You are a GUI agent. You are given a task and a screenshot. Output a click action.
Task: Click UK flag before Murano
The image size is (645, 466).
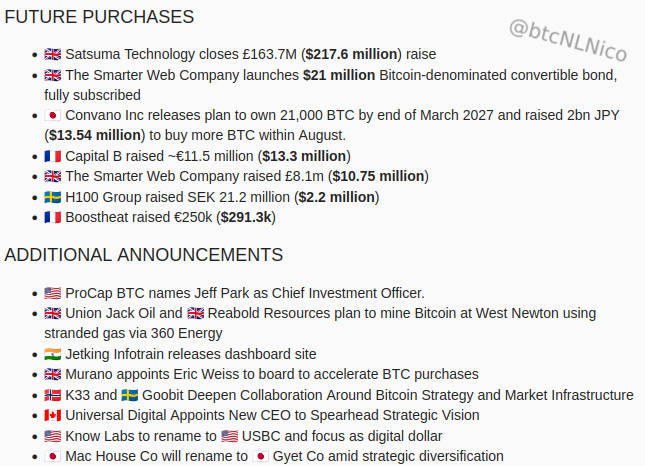point(53,374)
